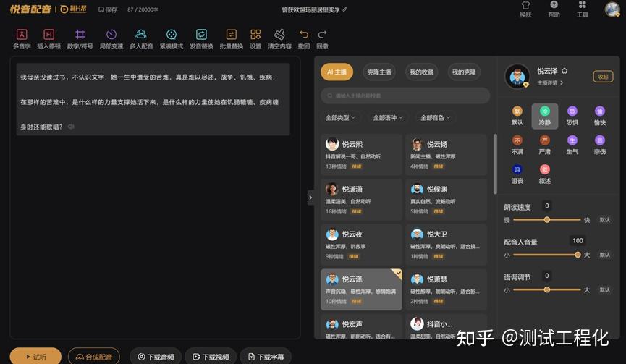
Task: Open the 工具 tools grid
Action: click(582, 9)
